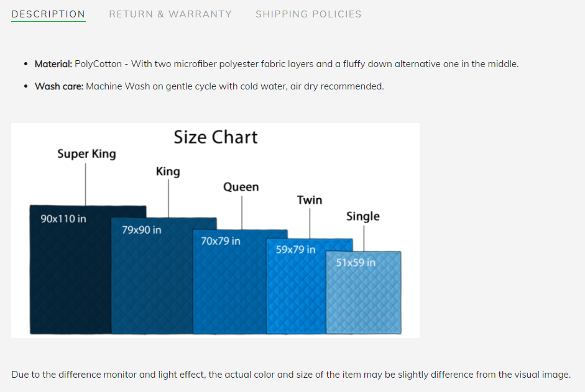Click the Queen size label
The image size is (585, 392).
[241, 187]
